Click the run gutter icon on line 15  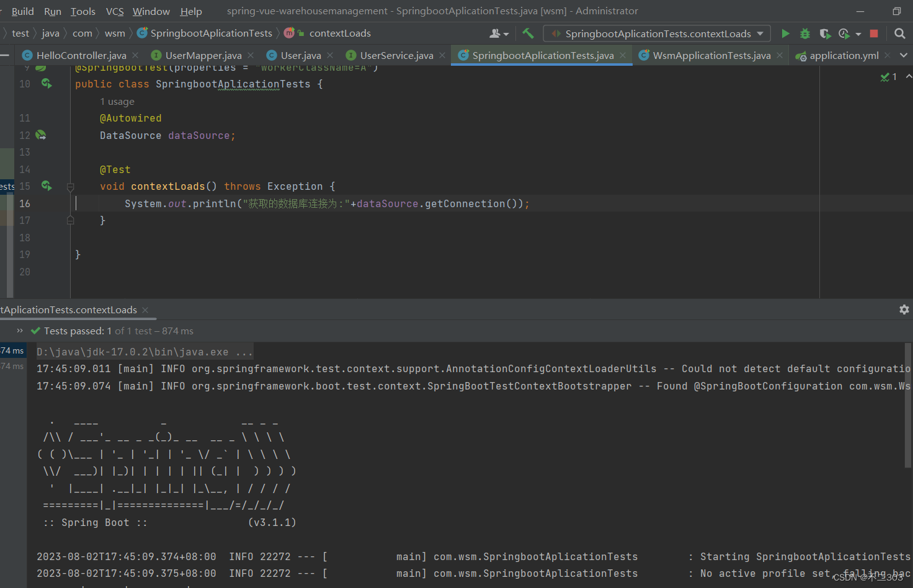tap(47, 186)
